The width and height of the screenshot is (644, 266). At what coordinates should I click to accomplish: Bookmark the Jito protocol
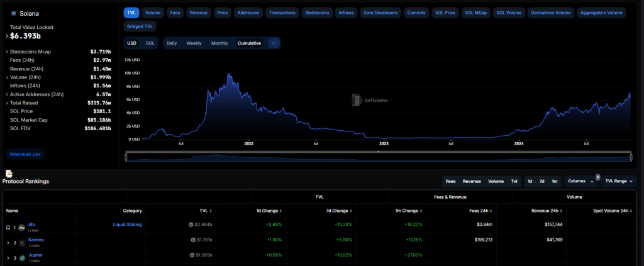8,227
